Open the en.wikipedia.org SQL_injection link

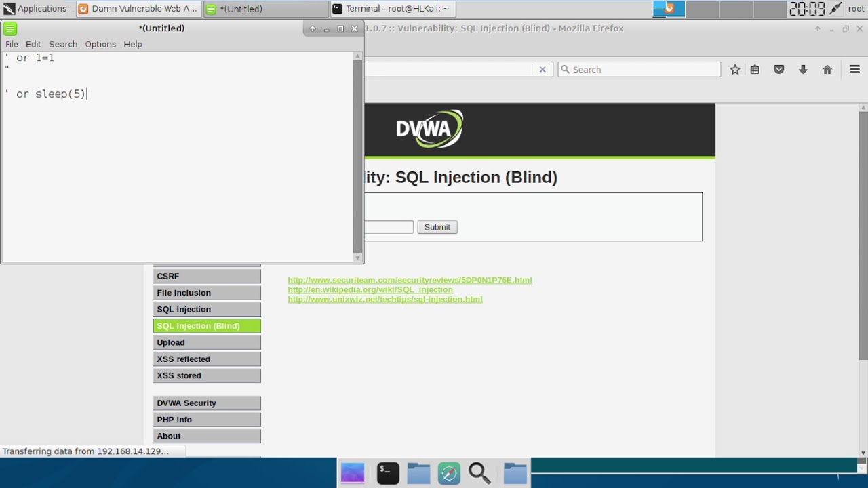pos(370,289)
